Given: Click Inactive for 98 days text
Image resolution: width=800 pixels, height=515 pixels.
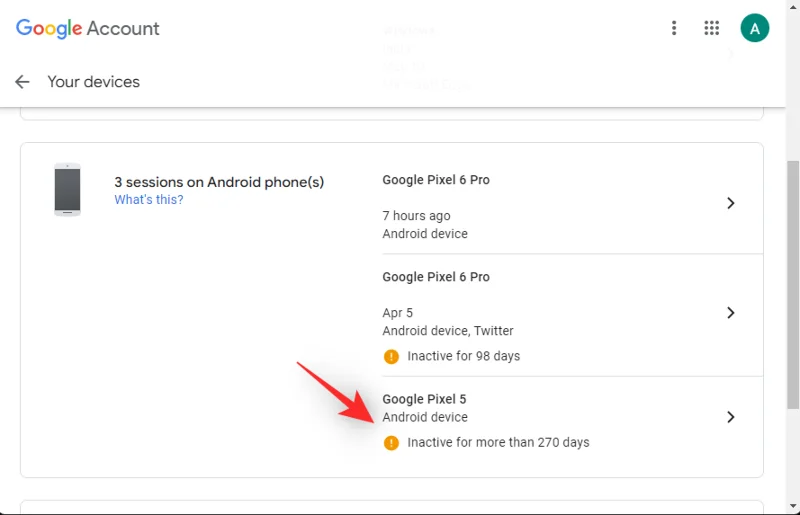Looking at the screenshot, I should pos(463,356).
